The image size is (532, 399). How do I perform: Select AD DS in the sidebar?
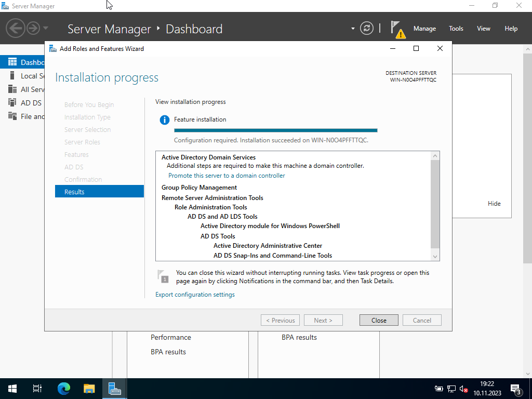[22, 103]
